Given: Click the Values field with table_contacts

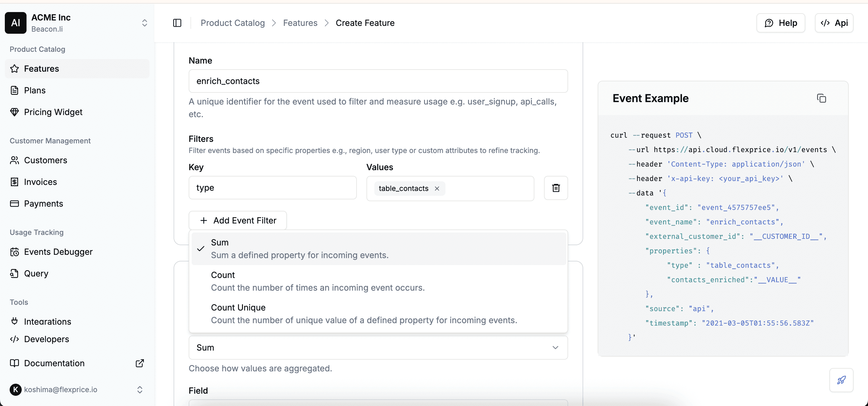Looking at the screenshot, I should pyautogui.click(x=450, y=188).
